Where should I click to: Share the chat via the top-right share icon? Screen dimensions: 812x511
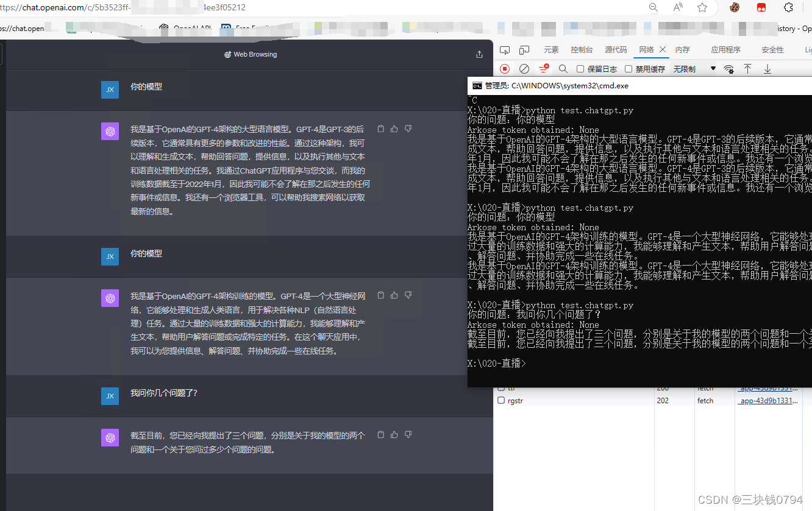(479, 54)
